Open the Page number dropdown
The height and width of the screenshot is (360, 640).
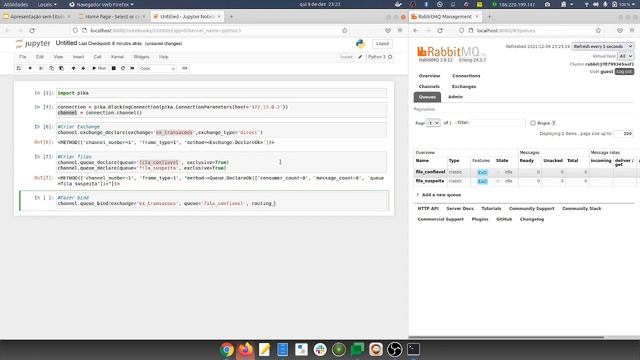click(433, 123)
